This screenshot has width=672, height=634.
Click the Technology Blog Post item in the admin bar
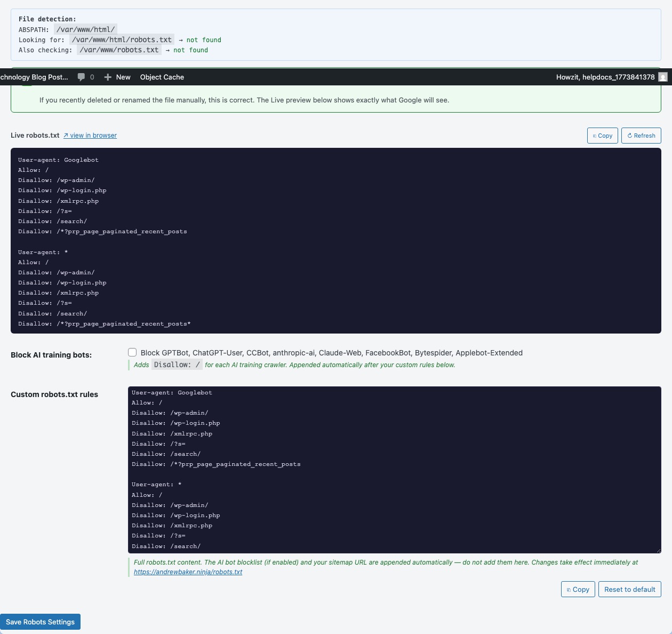coord(34,77)
